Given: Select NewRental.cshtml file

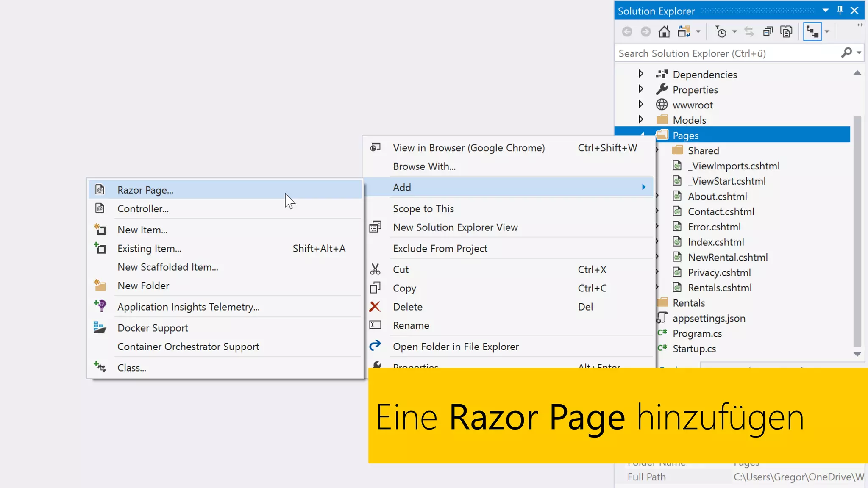Looking at the screenshot, I should [x=728, y=258].
